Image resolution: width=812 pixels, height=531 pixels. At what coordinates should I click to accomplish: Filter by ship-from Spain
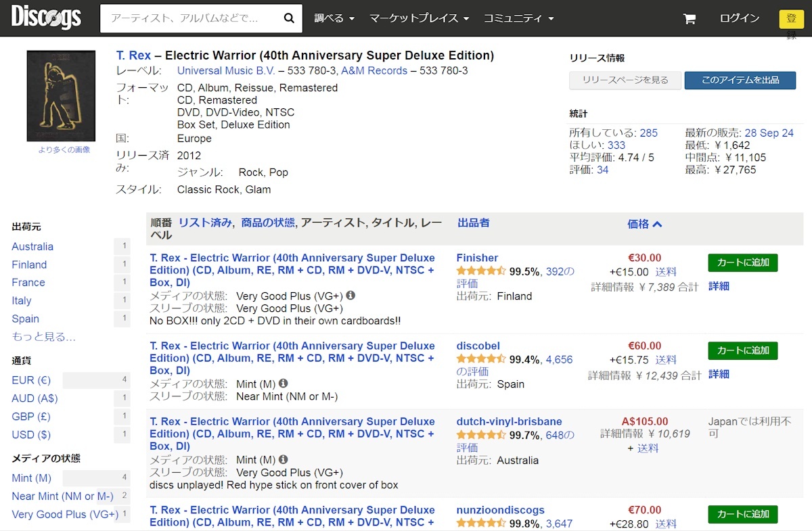pos(25,319)
